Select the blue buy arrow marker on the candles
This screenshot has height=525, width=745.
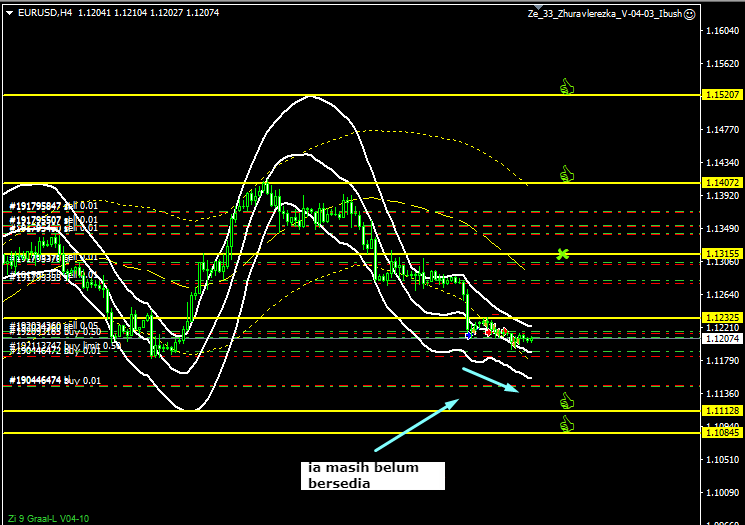(468, 335)
